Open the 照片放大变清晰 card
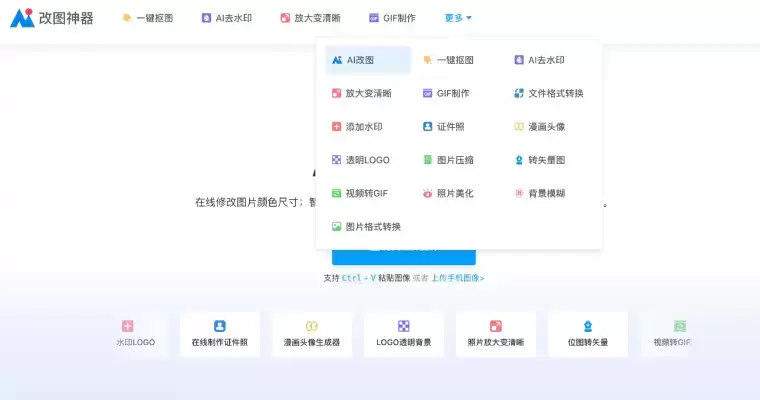The height and width of the screenshot is (400, 760). 496,335
